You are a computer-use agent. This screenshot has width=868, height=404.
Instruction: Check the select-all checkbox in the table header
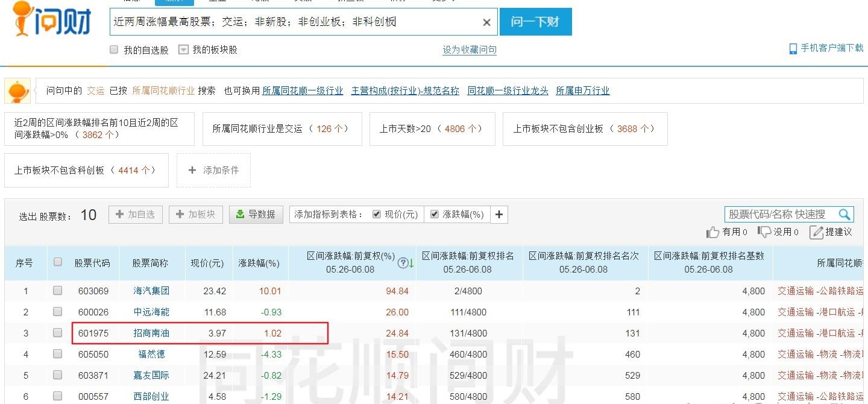(x=58, y=262)
